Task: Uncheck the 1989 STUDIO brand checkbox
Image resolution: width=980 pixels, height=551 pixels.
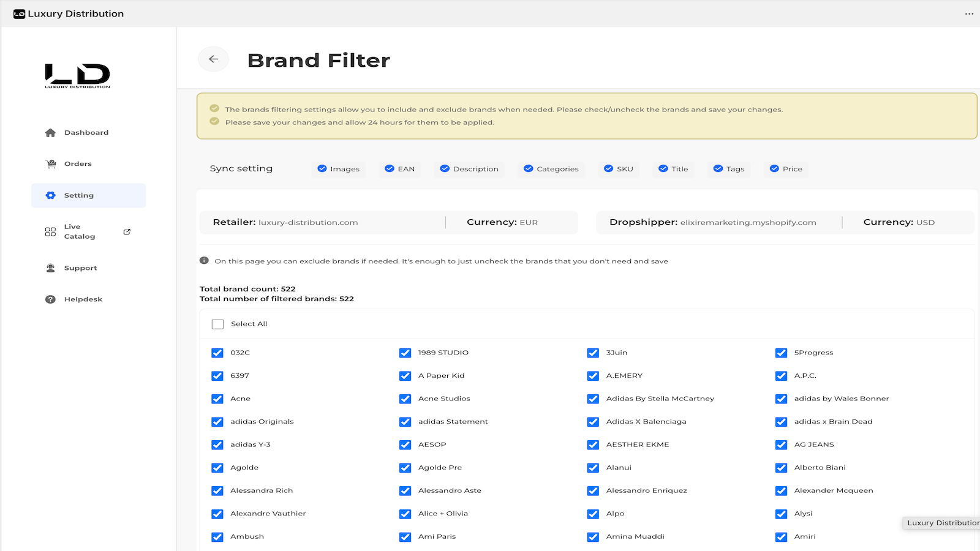Action: (405, 353)
